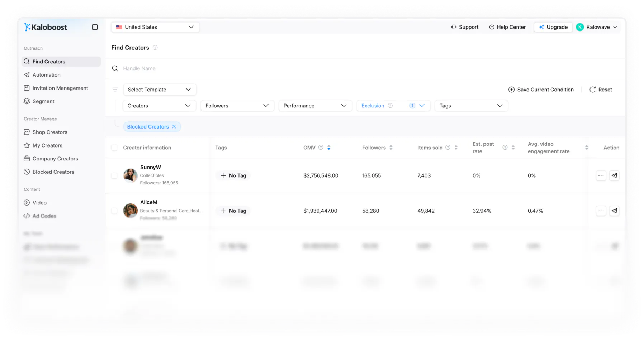The height and width of the screenshot is (338, 644).
Task: Open the Help Center
Action: [507, 27]
